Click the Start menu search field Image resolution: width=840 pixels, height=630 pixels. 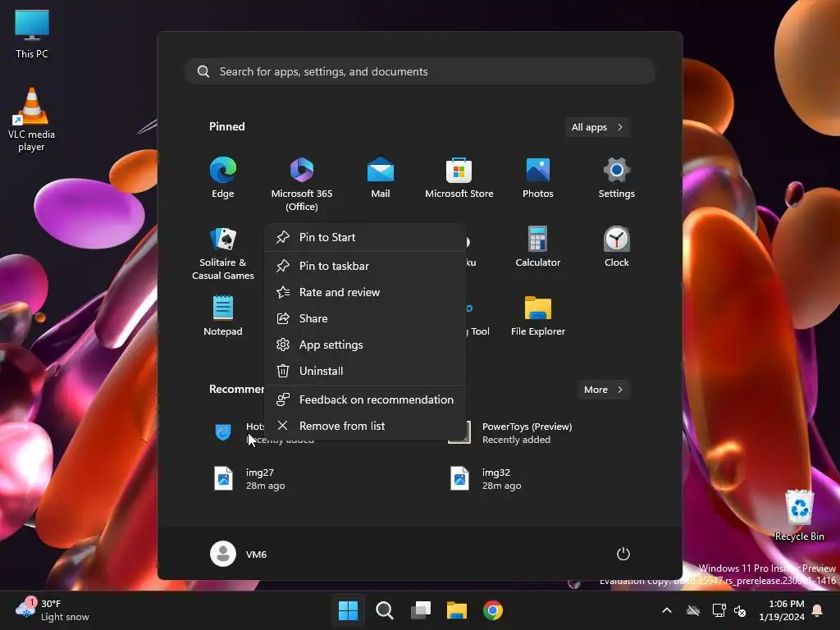point(420,71)
